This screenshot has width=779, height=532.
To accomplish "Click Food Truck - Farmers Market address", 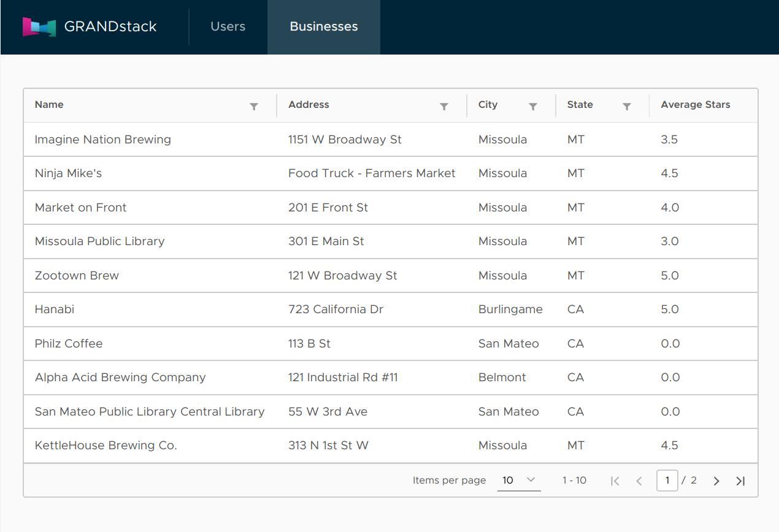I will 372,173.
